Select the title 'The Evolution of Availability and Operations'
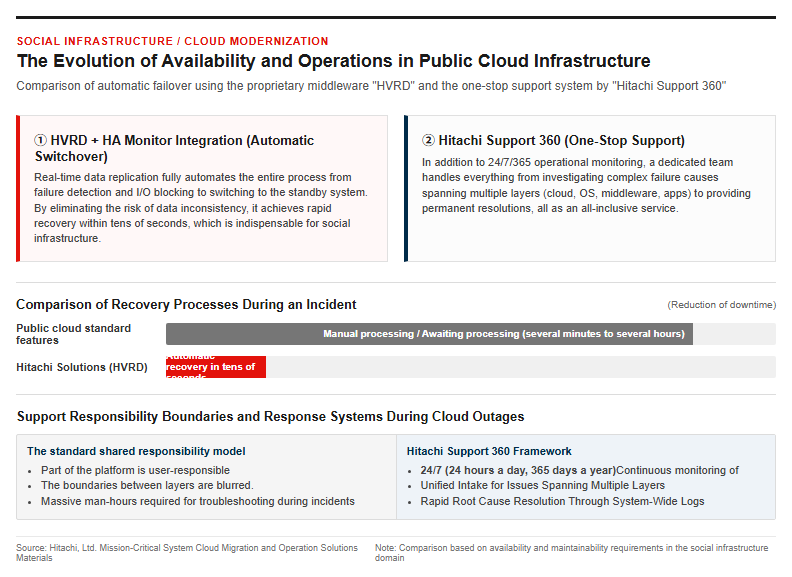 click(x=333, y=61)
